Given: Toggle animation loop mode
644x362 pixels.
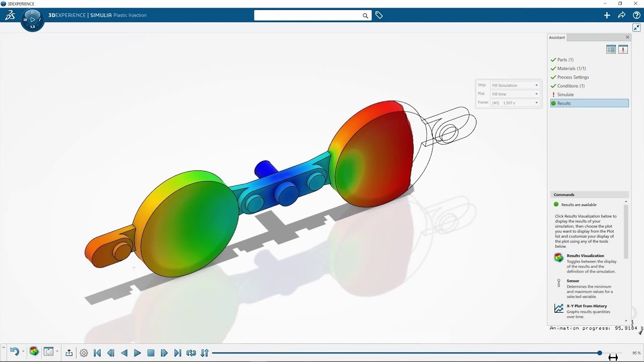Looking at the screenshot, I should click(x=191, y=353).
